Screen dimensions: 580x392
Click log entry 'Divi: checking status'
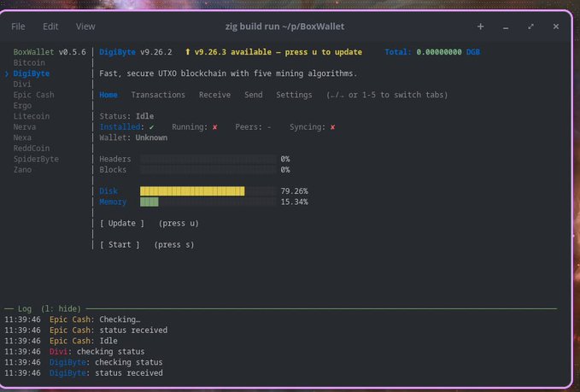tap(97, 351)
